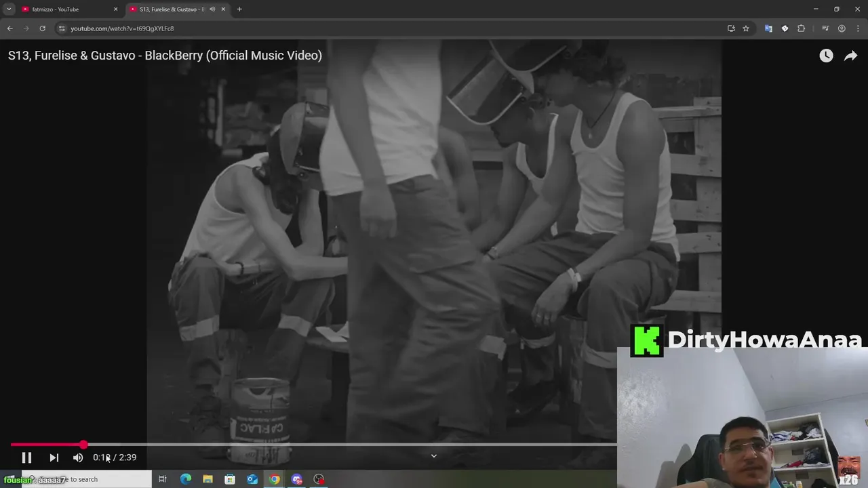Open File Explorer from the taskbar
868x488 pixels.
tap(208, 479)
